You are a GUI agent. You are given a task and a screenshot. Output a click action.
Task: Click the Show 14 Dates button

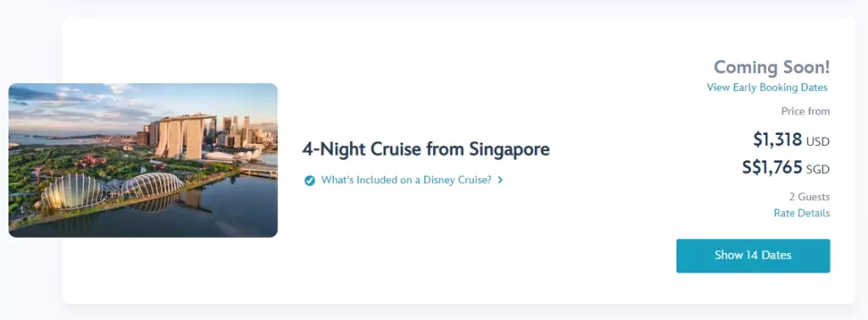[x=753, y=255]
